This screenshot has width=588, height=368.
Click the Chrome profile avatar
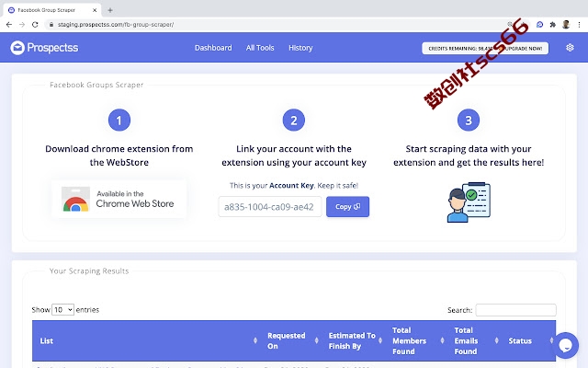coord(566,25)
